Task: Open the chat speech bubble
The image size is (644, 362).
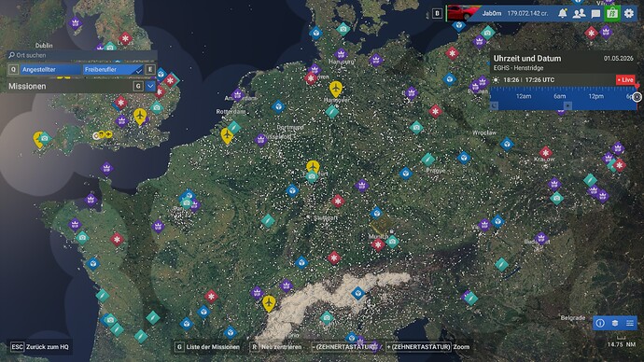Action: [595, 14]
